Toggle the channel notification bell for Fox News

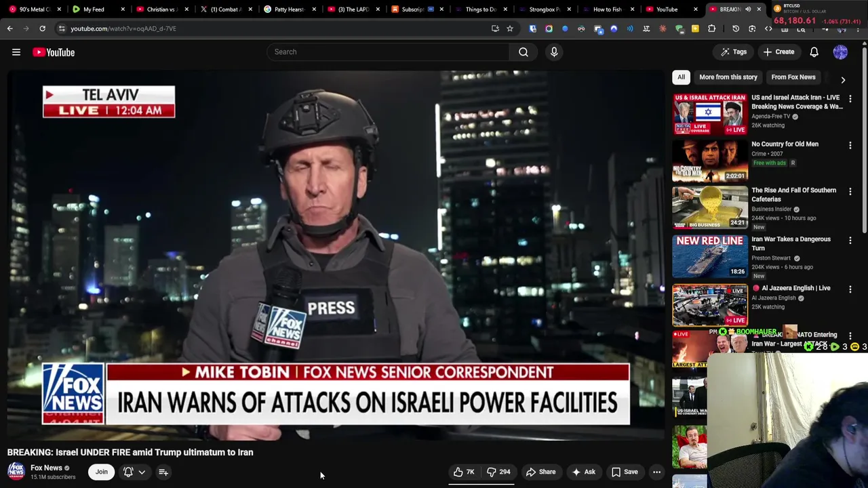[128, 472]
